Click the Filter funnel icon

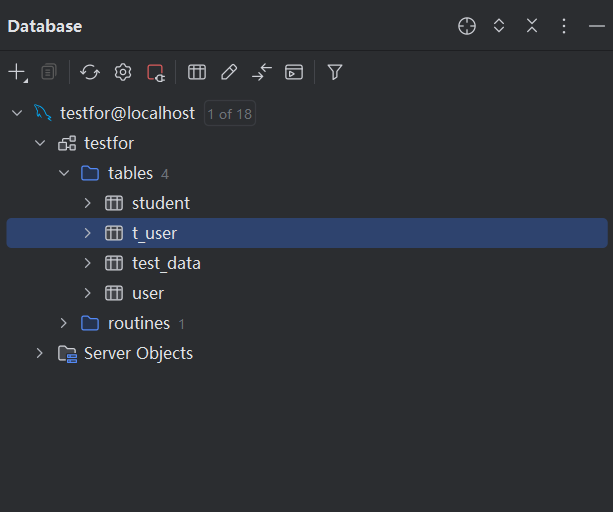[x=335, y=72]
